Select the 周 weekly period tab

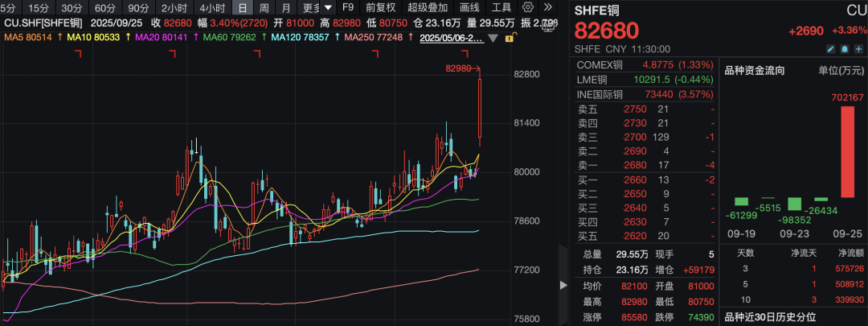coord(264,7)
